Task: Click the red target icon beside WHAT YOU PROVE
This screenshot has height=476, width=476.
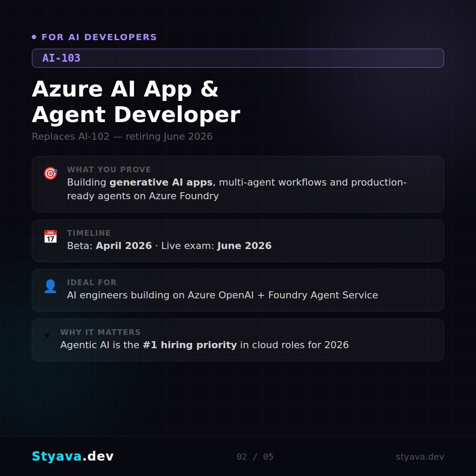Action: click(50, 174)
